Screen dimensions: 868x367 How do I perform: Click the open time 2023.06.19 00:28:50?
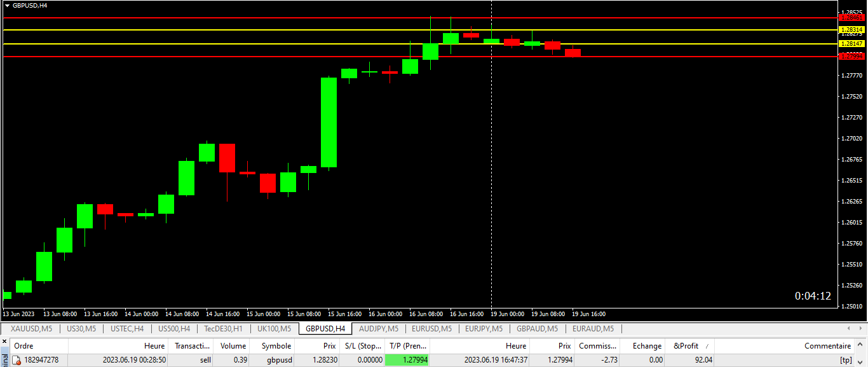pos(134,360)
